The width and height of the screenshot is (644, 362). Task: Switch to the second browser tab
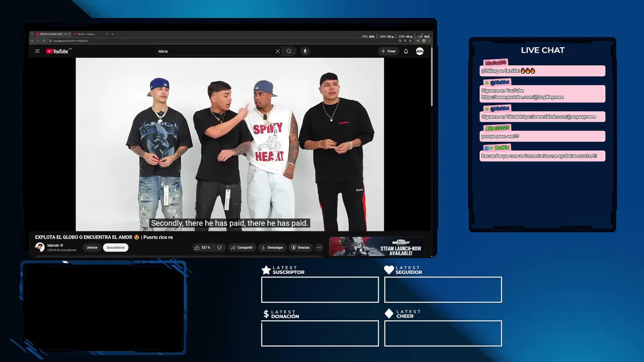(90, 34)
